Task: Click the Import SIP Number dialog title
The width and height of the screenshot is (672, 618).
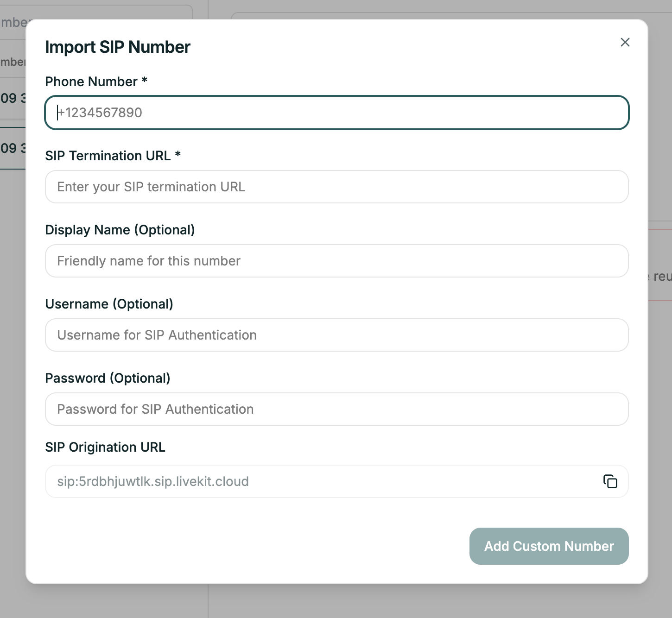Action: click(117, 46)
